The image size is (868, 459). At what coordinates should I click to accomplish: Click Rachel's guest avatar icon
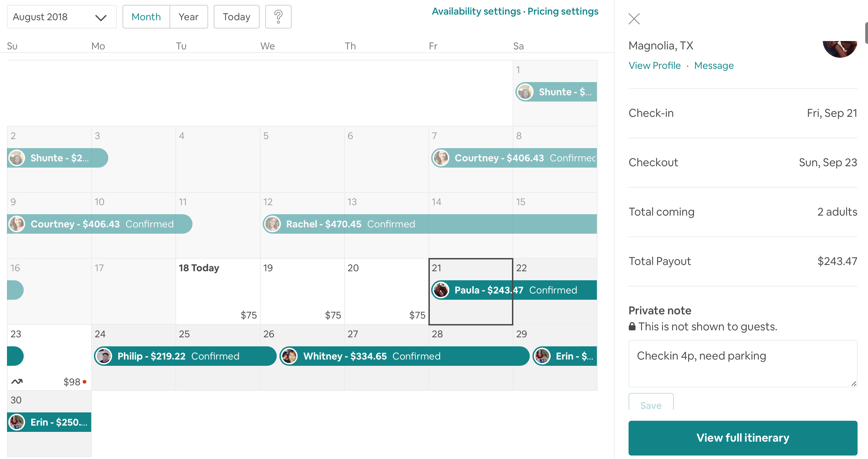click(273, 224)
